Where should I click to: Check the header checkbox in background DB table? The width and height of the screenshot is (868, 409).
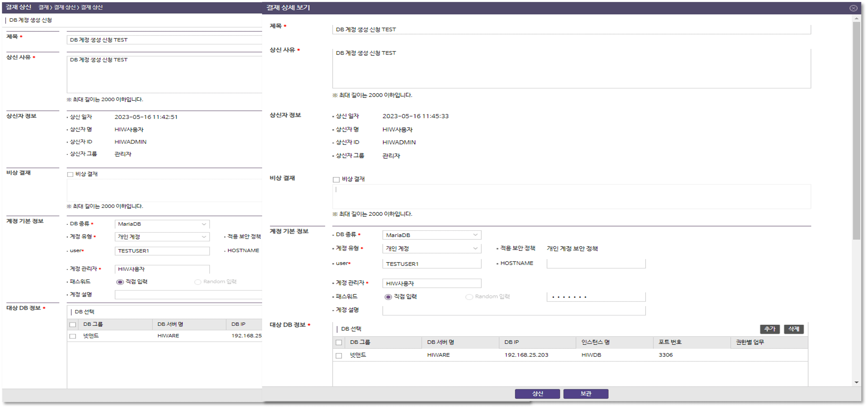[x=72, y=325]
